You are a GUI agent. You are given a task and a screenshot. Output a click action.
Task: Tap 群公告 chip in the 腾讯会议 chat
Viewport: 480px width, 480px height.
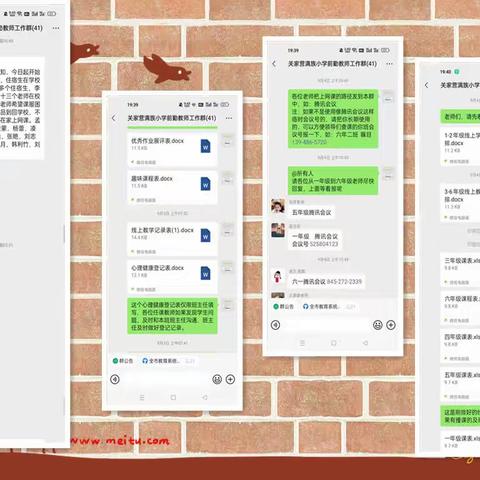click(x=284, y=306)
